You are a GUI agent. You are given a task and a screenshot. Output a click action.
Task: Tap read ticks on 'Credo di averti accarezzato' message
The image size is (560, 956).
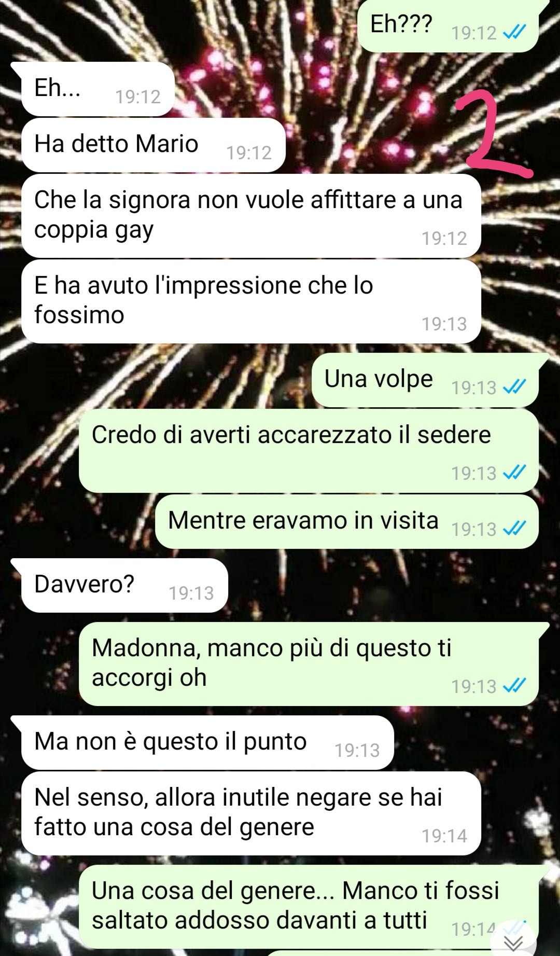click(x=515, y=472)
